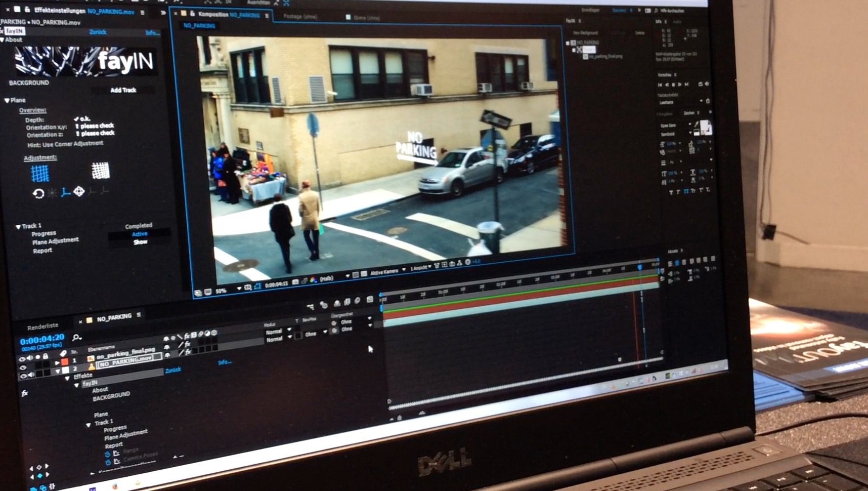Image resolution: width=868 pixels, height=491 pixels.
Task: Click the blue current time indicator on ruler
Action: [x=640, y=266]
